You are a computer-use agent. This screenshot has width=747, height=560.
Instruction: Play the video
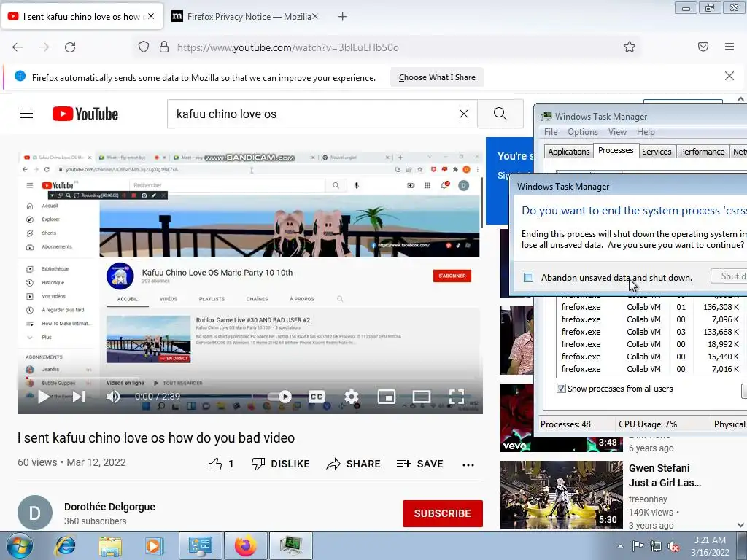coord(43,396)
